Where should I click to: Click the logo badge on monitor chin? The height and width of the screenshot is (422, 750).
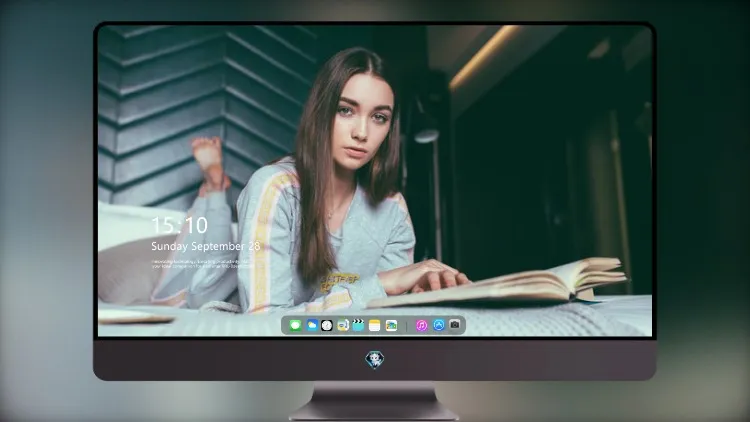tap(375, 360)
